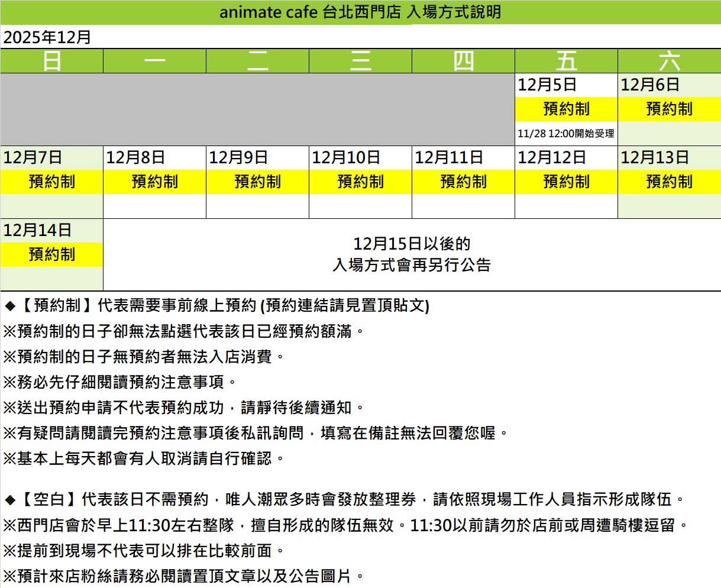Viewport: 721px width, 588px height.
Task: Click '預約制' under 12月5日
Action: coord(567,109)
